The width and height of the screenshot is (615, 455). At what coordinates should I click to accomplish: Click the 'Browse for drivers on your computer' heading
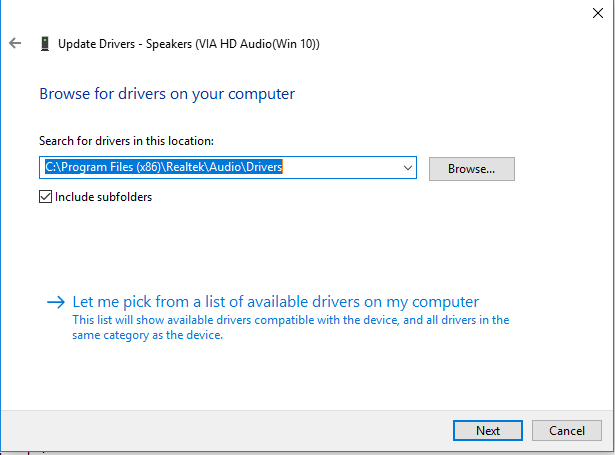[167, 94]
